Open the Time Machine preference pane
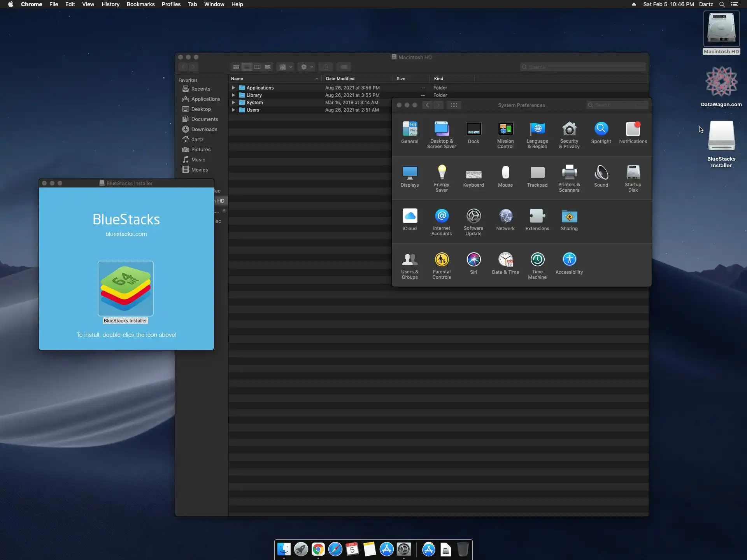Image resolution: width=747 pixels, height=560 pixels. click(x=537, y=265)
